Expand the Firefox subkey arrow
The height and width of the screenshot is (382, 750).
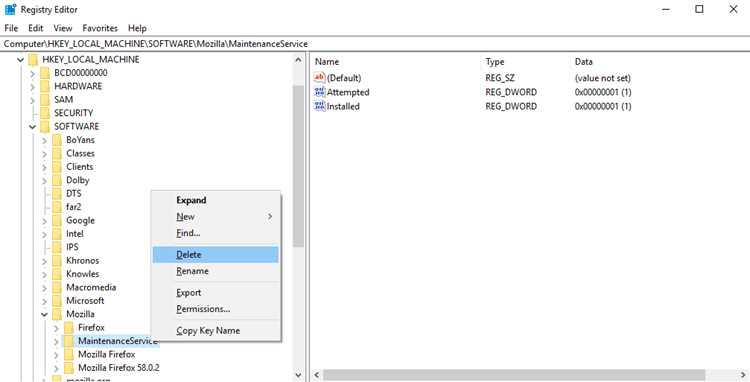pos(56,328)
